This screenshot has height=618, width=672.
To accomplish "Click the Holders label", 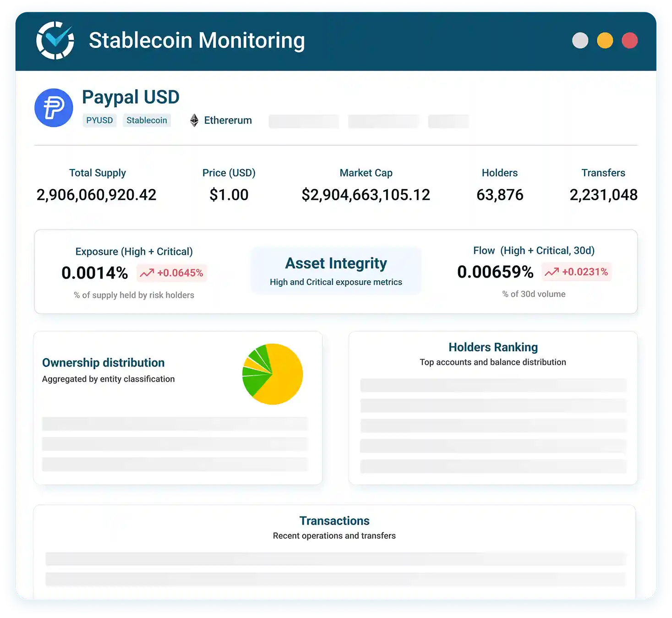I will tap(500, 173).
